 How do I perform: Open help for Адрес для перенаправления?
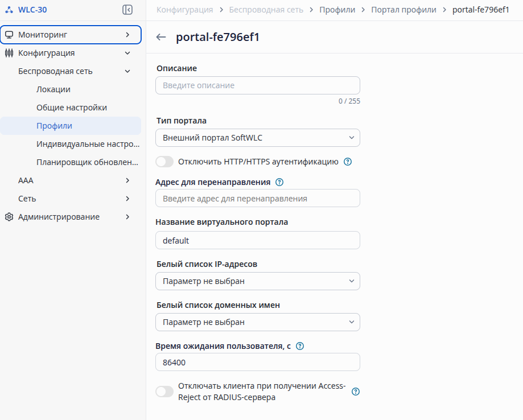[x=279, y=182]
